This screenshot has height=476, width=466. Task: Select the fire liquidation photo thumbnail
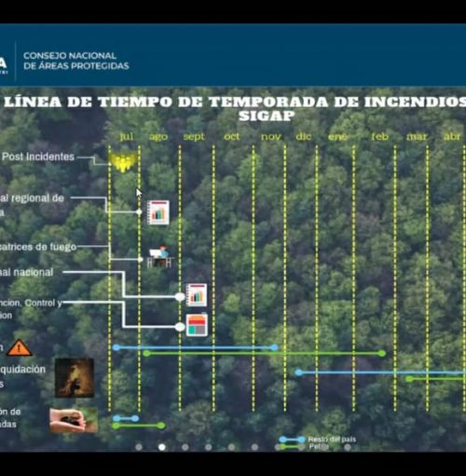75,377
